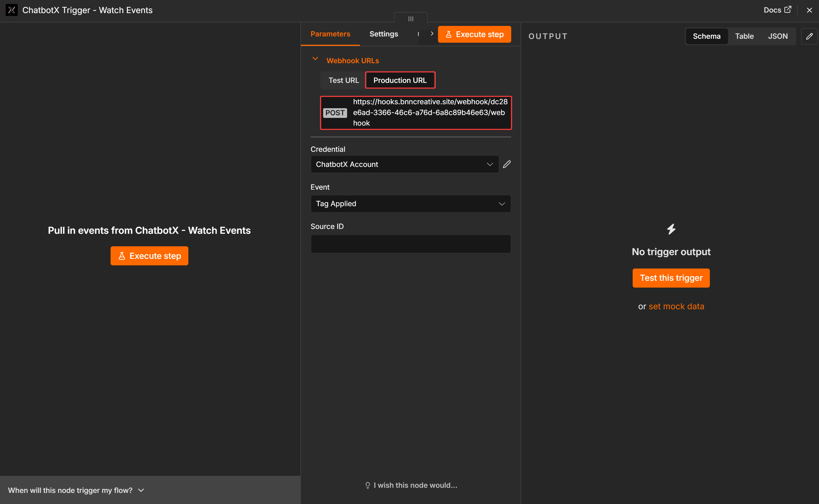Click Execute step in the parameters header
819x504 pixels.
[x=474, y=34]
